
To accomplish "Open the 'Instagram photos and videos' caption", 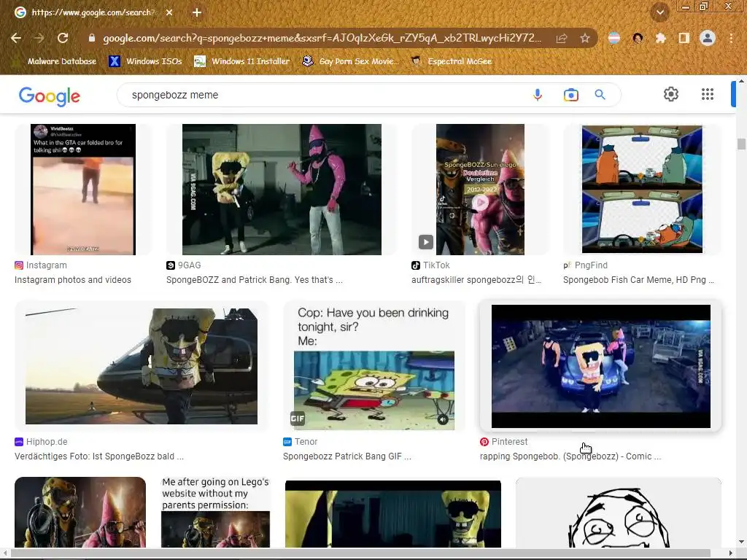I will point(73,279).
